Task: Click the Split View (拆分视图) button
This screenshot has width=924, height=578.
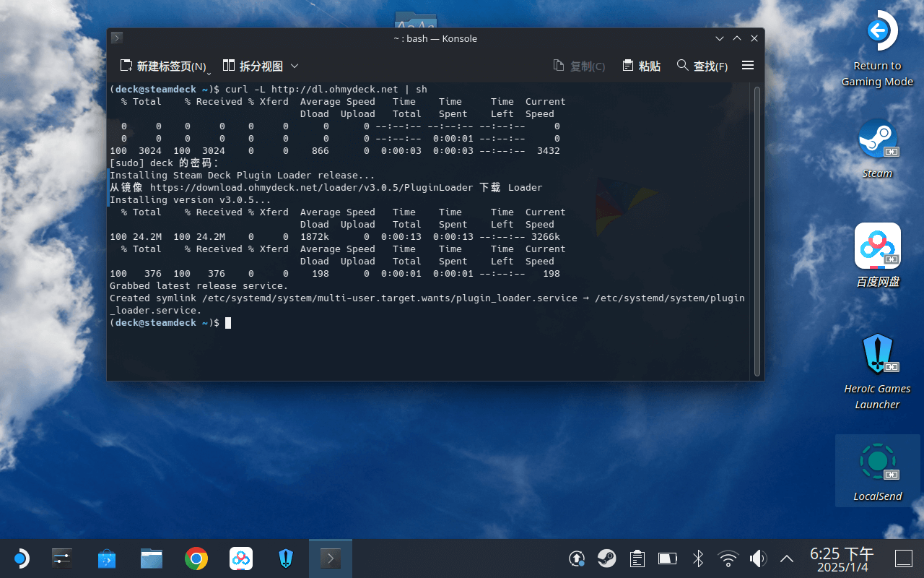Action: pos(253,66)
